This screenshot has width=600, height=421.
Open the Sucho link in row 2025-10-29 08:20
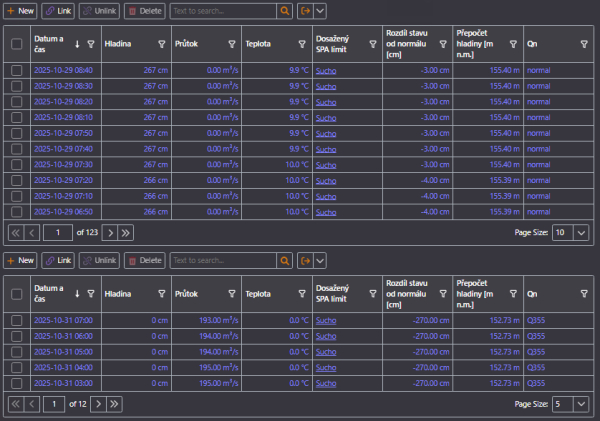(x=326, y=101)
